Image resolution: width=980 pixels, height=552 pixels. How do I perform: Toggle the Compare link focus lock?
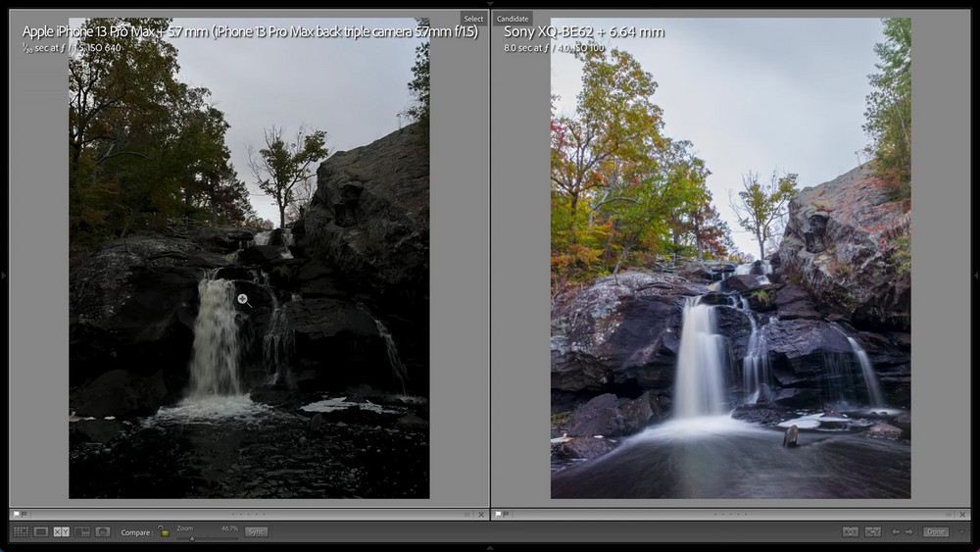tap(165, 531)
